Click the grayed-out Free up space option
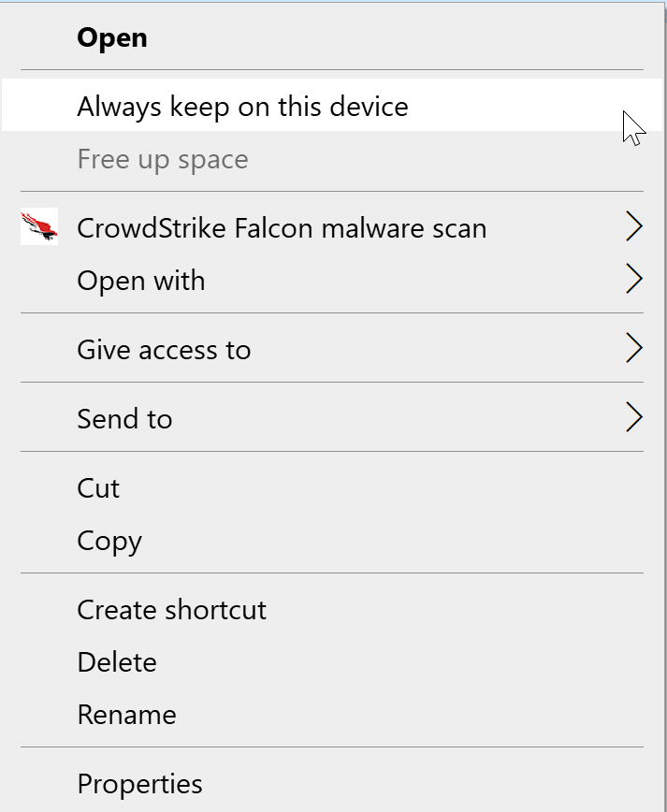Image resolution: width=667 pixels, height=812 pixels. [x=162, y=159]
